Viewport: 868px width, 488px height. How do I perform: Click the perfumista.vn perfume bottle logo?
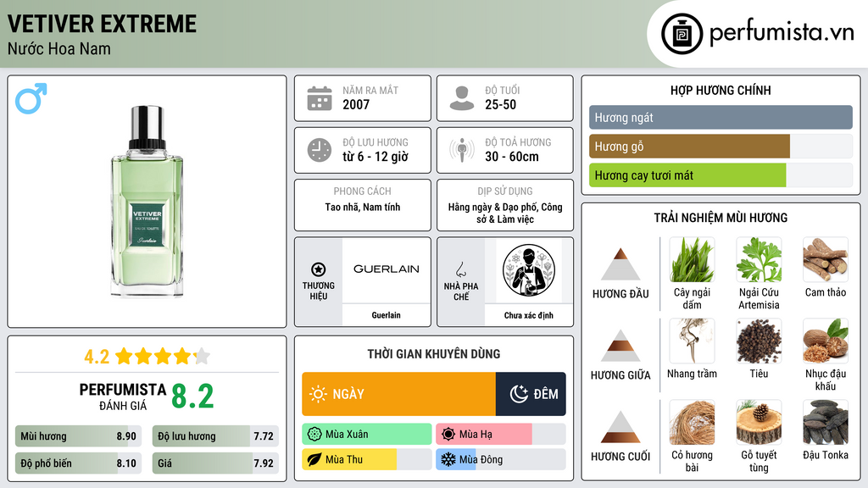pyautogui.click(x=682, y=34)
